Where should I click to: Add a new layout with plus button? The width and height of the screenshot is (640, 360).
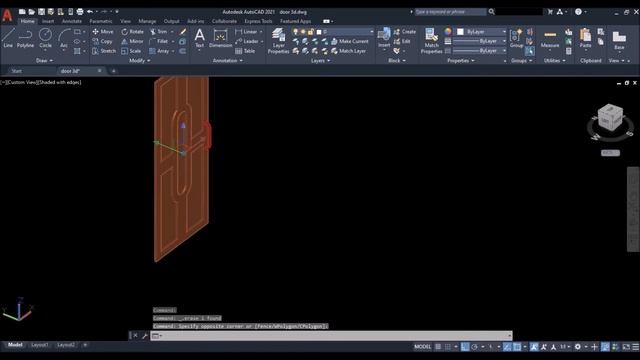(x=85, y=345)
